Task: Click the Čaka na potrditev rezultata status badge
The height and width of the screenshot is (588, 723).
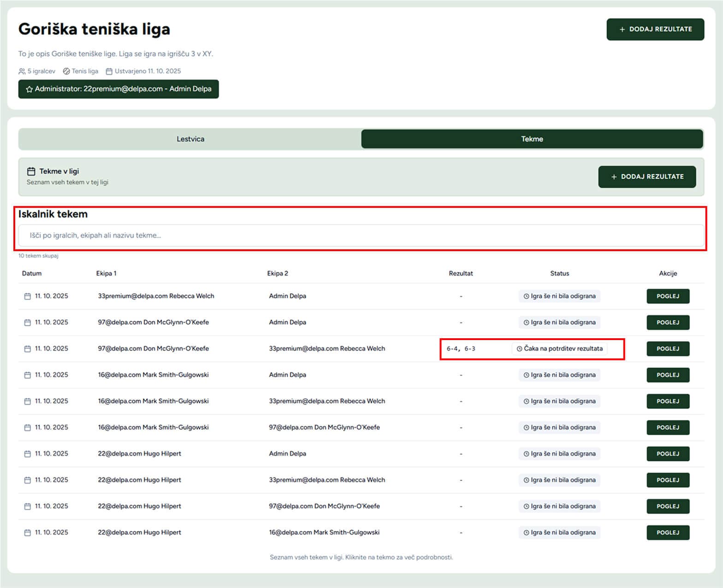Action: [559, 349]
